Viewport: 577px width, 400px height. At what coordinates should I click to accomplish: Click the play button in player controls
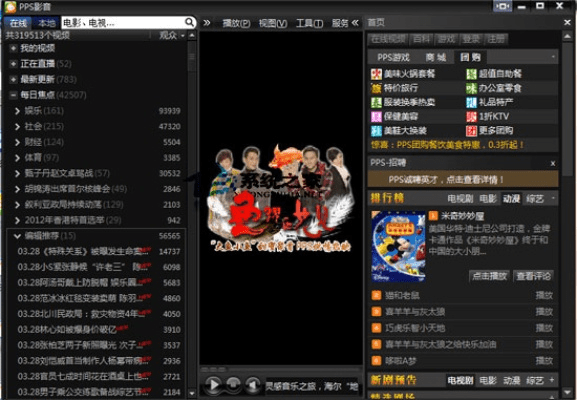coord(213,385)
